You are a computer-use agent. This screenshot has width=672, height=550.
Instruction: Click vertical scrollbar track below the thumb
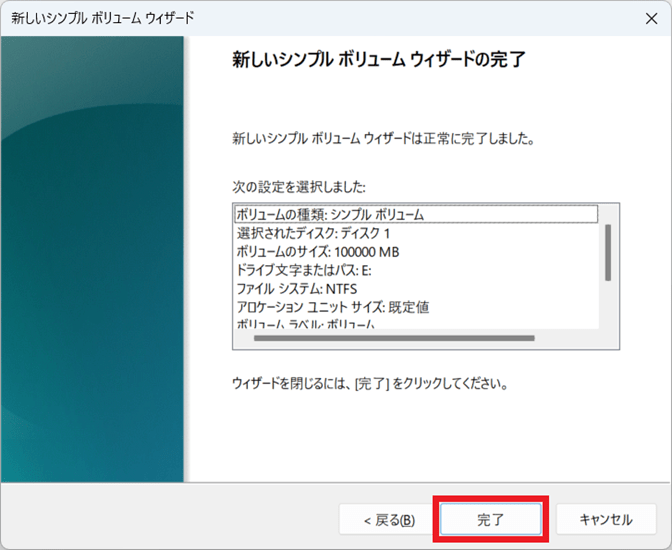pyautogui.click(x=607, y=305)
